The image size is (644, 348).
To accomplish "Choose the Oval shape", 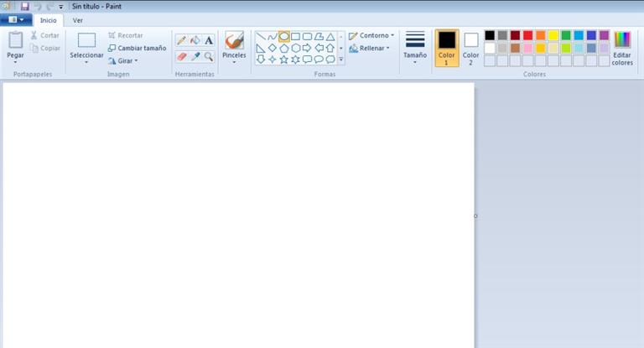I will (283, 37).
